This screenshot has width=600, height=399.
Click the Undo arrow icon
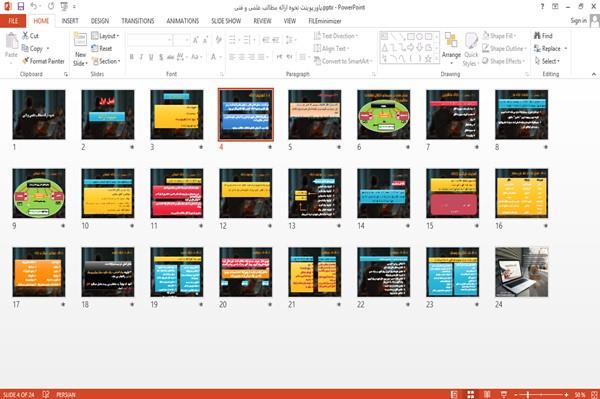click(34, 6)
